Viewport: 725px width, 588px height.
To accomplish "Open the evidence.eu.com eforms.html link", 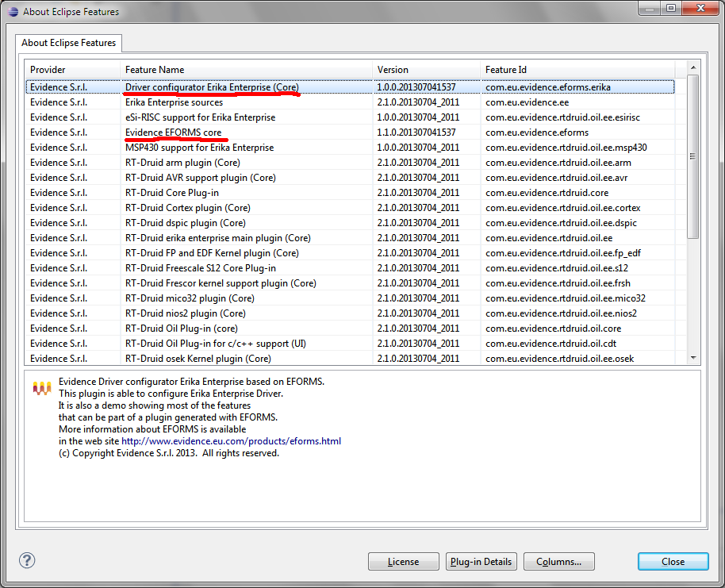I will pyautogui.click(x=231, y=441).
